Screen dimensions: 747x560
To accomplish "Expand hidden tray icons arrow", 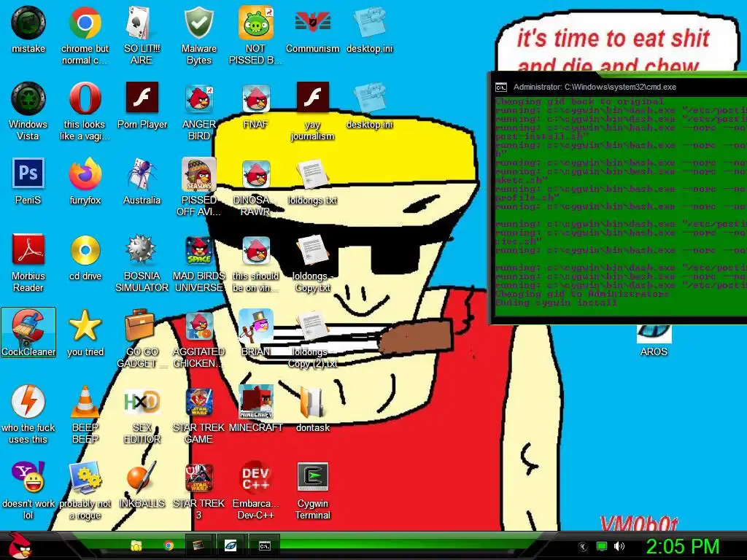I will tap(582, 547).
